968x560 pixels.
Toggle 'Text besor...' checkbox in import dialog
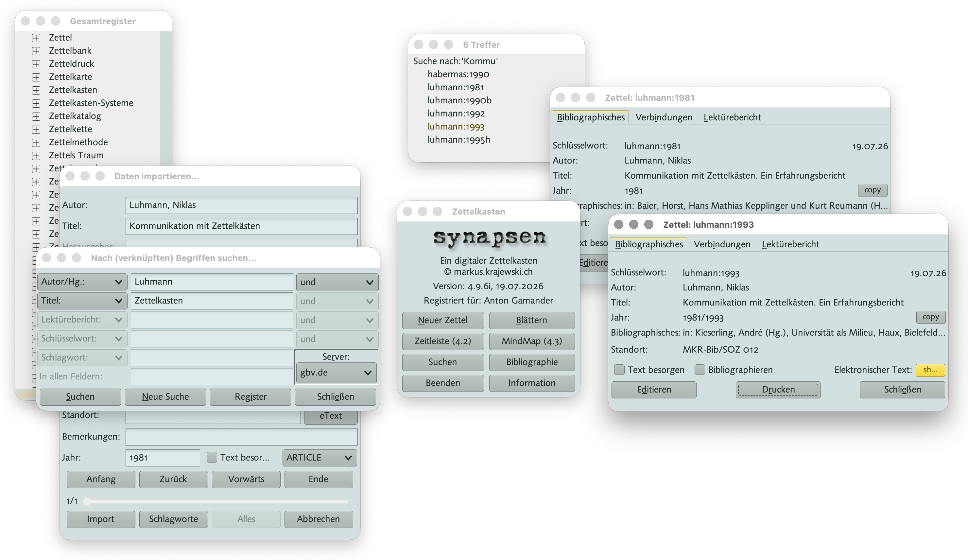212,457
